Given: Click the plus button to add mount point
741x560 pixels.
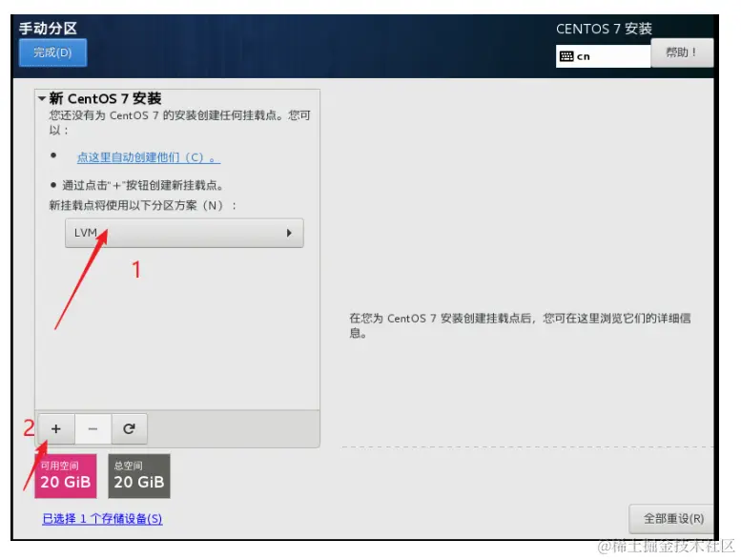Looking at the screenshot, I should pos(56,428).
